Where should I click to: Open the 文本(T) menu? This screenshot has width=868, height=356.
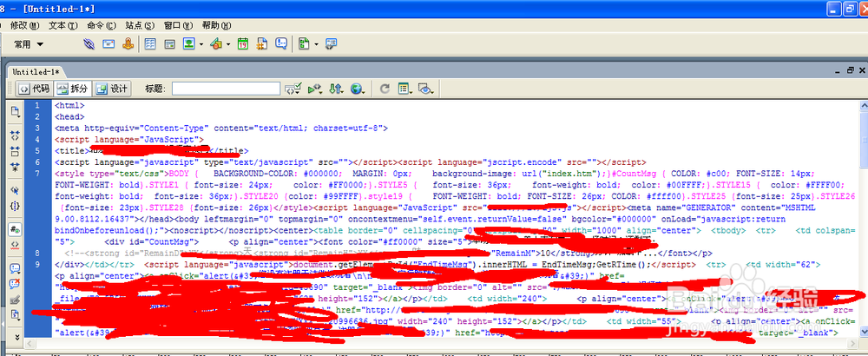point(63,25)
